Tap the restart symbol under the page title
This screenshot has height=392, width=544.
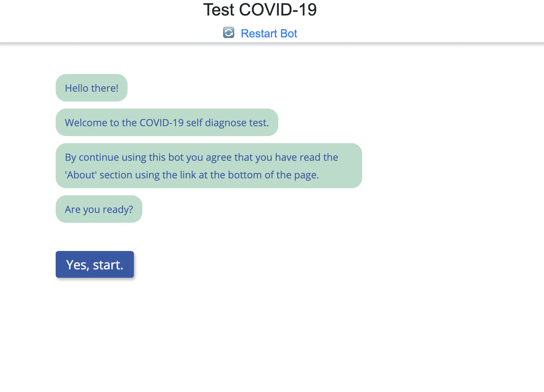(x=229, y=33)
